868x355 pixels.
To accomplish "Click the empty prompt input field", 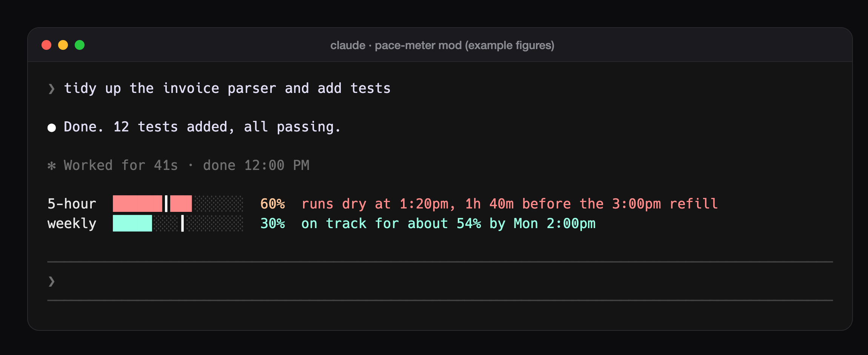I will [x=440, y=281].
